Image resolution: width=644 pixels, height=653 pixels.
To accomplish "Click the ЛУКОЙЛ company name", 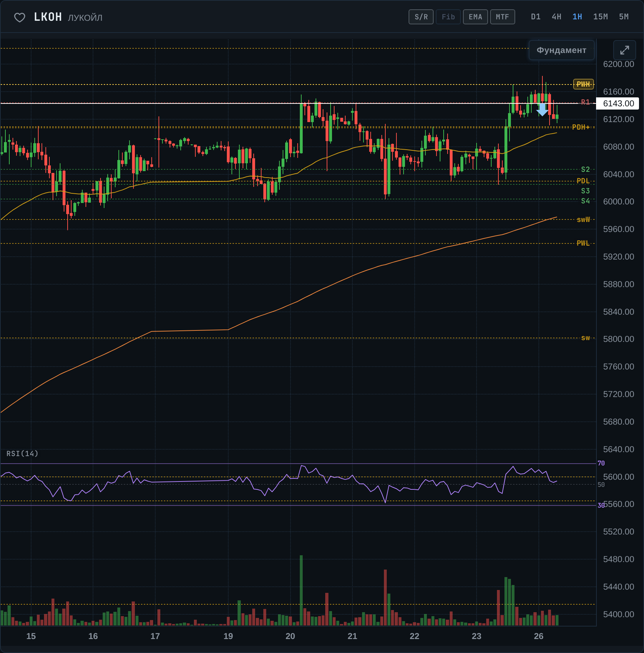I will click(85, 18).
